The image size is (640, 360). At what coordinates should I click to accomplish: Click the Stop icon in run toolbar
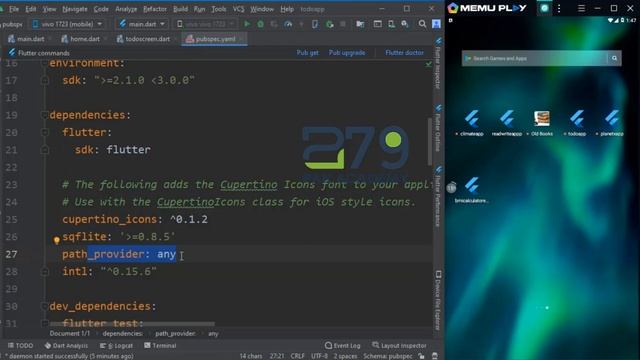(343, 24)
